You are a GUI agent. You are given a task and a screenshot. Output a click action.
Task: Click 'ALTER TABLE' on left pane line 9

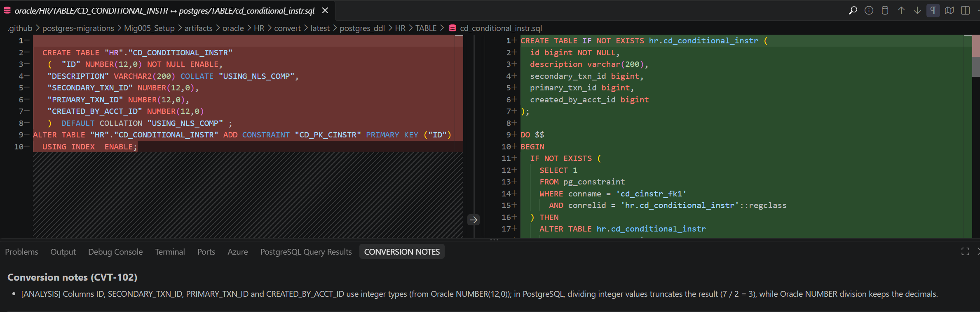[x=59, y=135]
